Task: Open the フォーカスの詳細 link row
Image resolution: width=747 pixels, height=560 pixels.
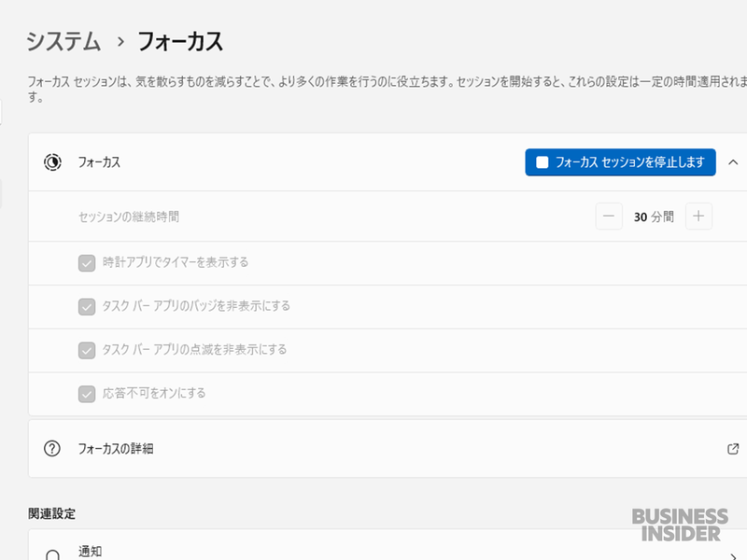Action: pyautogui.click(x=388, y=449)
